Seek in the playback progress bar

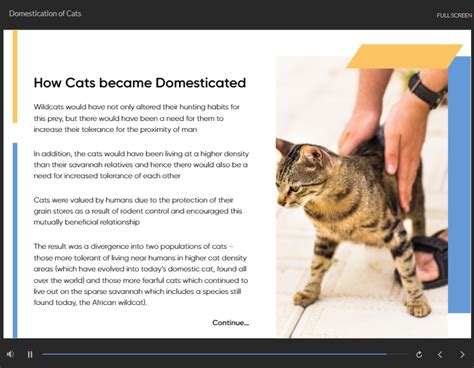point(225,354)
